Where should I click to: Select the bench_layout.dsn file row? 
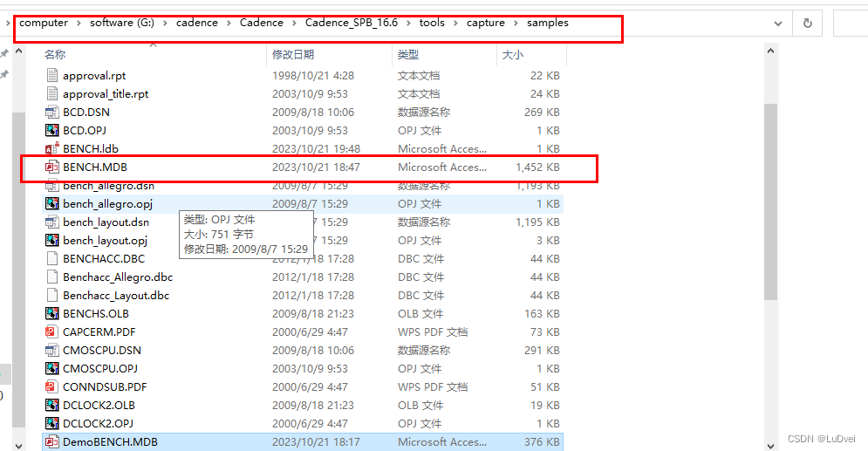pos(106,222)
